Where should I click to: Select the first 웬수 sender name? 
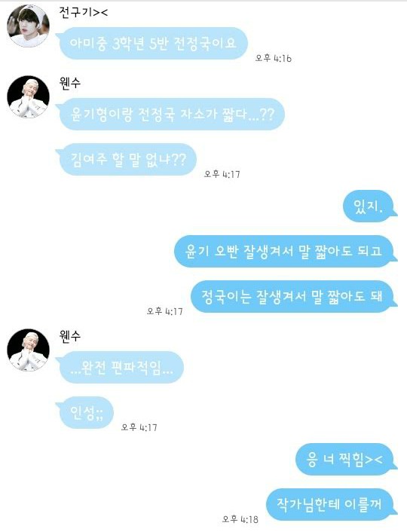[70, 83]
